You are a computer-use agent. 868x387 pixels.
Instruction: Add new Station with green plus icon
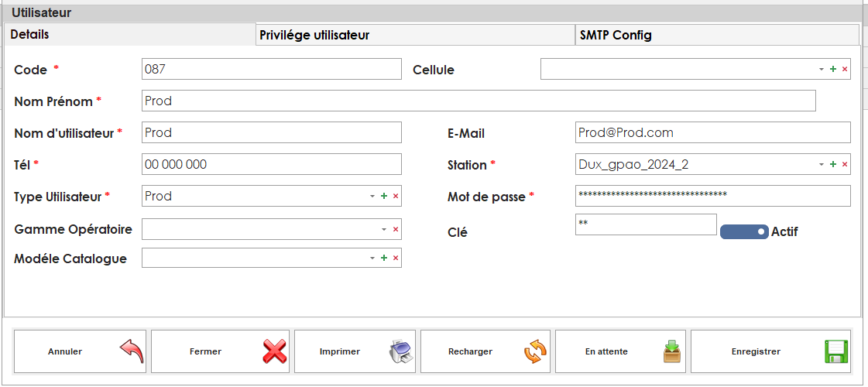click(x=833, y=165)
